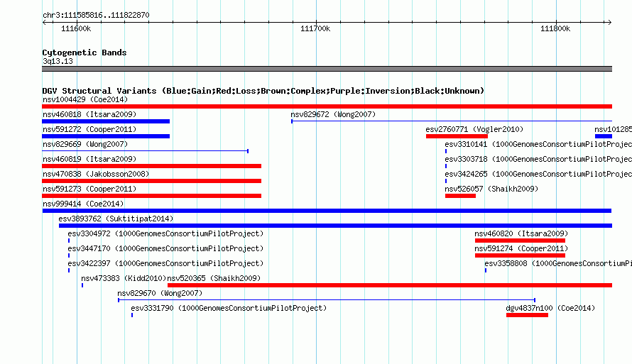Click esv3358808 variant label

coord(558,263)
